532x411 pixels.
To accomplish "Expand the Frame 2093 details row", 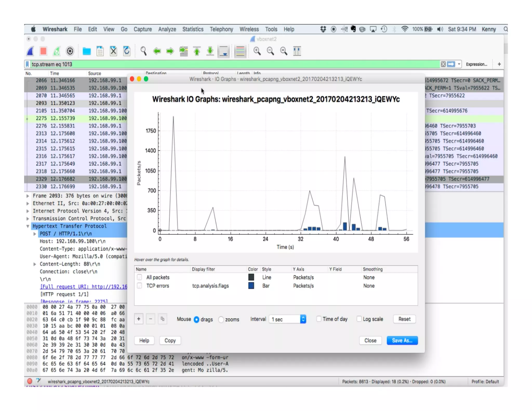I will pyautogui.click(x=28, y=196).
